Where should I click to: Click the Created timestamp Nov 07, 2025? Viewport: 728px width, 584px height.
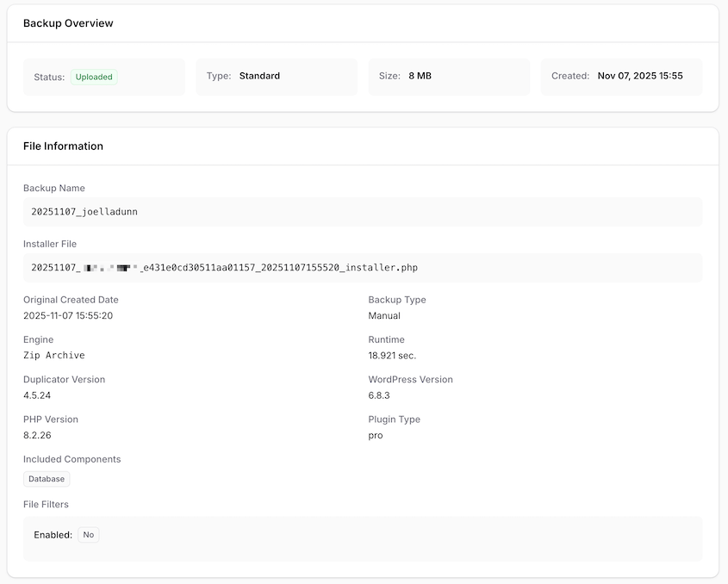click(x=641, y=75)
